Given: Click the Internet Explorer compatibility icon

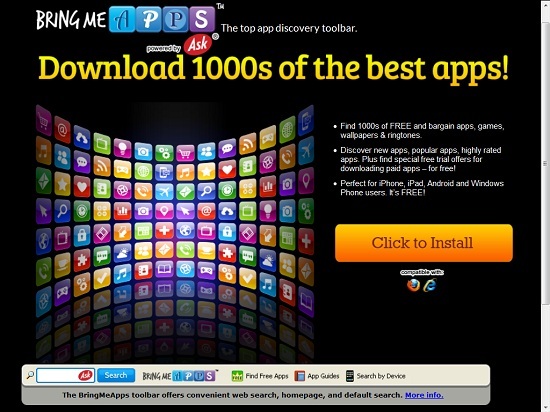Looking at the screenshot, I should 430,285.
